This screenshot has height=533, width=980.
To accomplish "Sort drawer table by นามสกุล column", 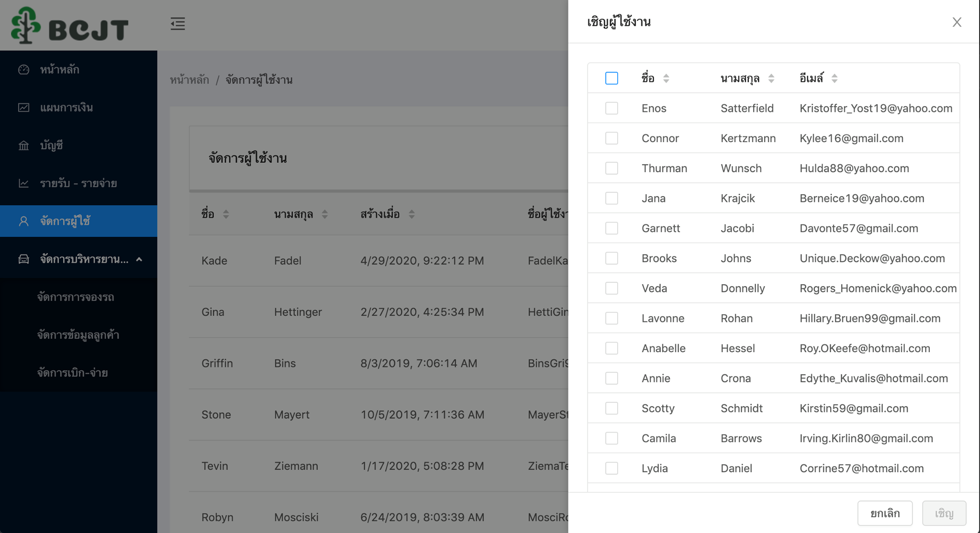I will click(771, 78).
